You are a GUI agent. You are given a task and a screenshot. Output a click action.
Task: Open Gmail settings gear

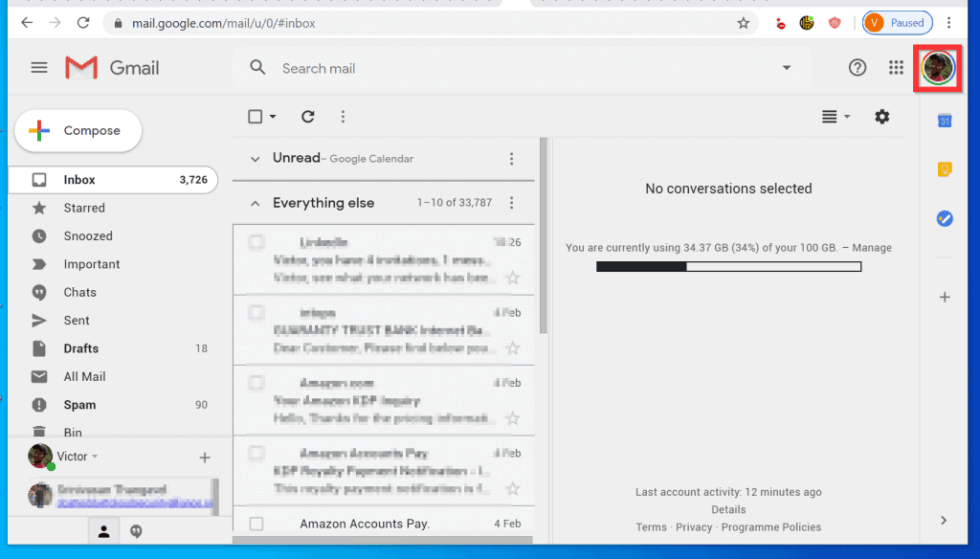pos(881,116)
